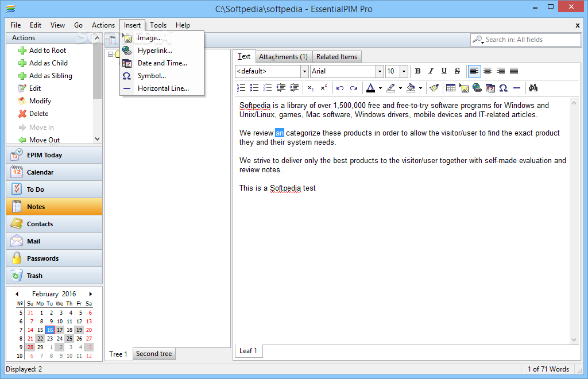Click the clear formatting brush icon
The height and width of the screenshot is (379, 588).
(434, 88)
